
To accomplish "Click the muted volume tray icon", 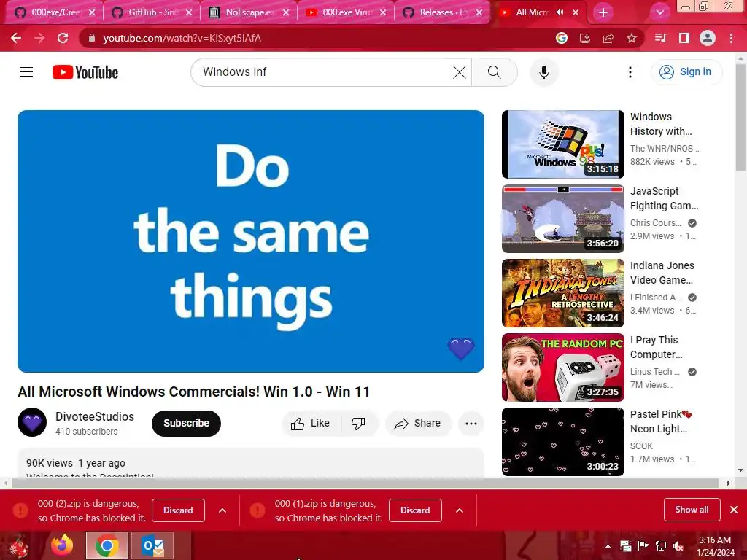I will click(678, 546).
